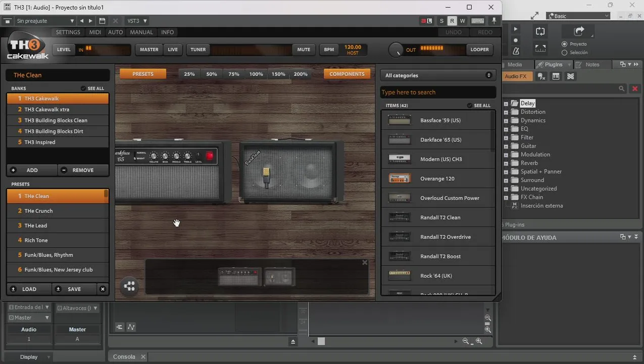This screenshot has width=644, height=364.
Task: Toggle the LIVE mode button
Action: tap(173, 50)
